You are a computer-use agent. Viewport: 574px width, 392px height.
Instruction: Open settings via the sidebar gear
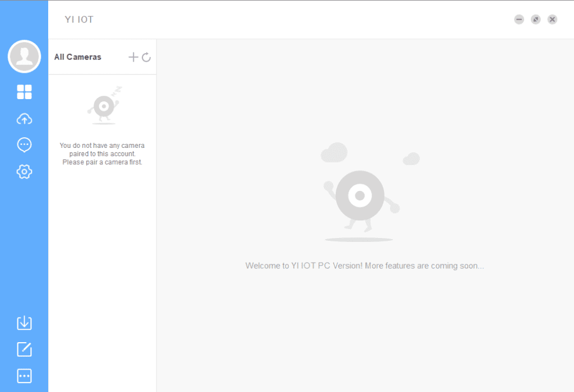24,172
